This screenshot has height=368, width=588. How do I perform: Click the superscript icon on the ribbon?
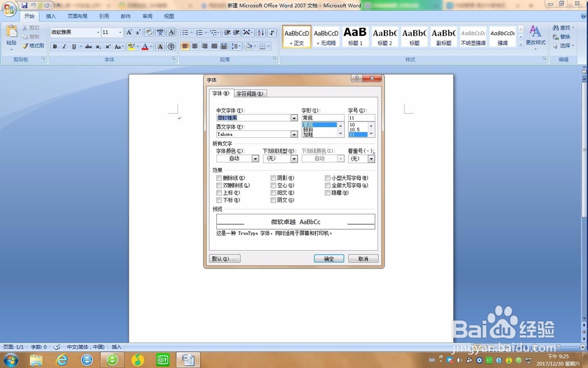[108, 47]
